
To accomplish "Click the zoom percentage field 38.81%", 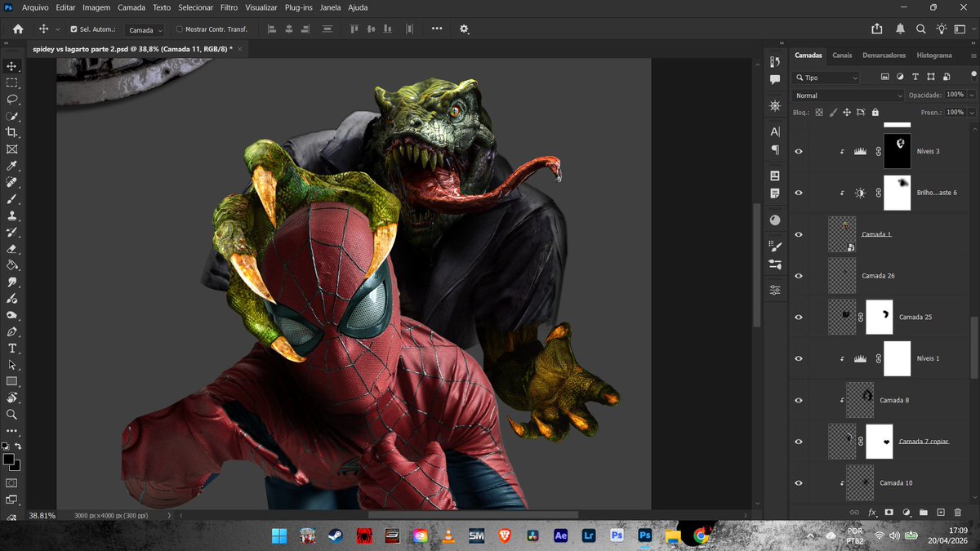I will 42,516.
